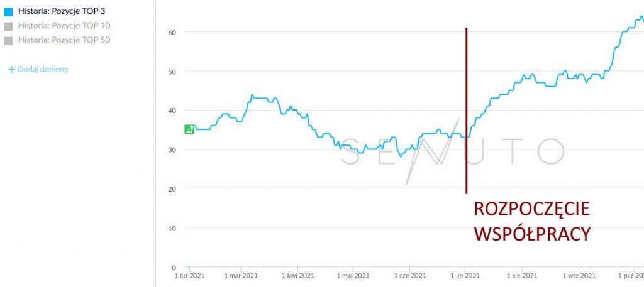This screenshot has height=287, width=644.
Task: Enable the gray TOP 10 legend square
Action: tap(8, 26)
